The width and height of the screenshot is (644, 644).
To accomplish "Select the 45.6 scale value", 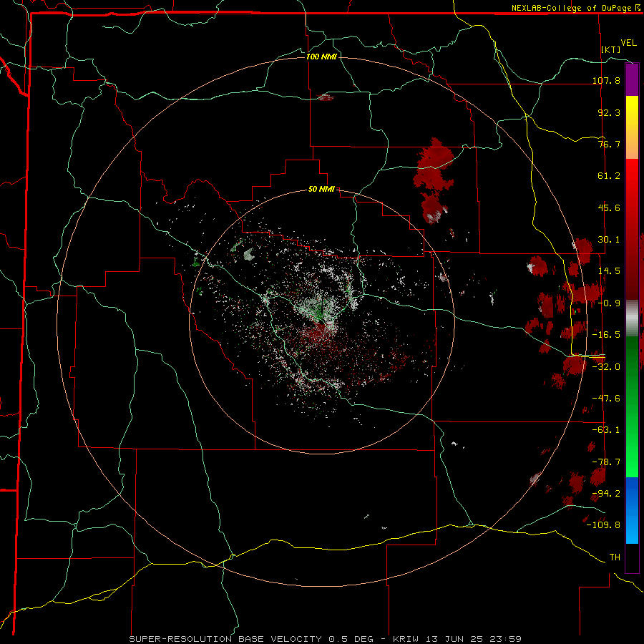I will (x=609, y=208).
